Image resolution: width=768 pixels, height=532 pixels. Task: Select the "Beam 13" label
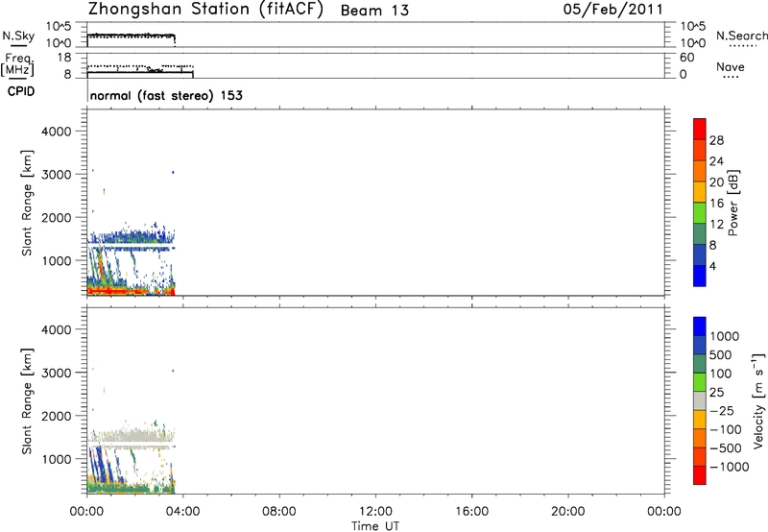(x=374, y=11)
